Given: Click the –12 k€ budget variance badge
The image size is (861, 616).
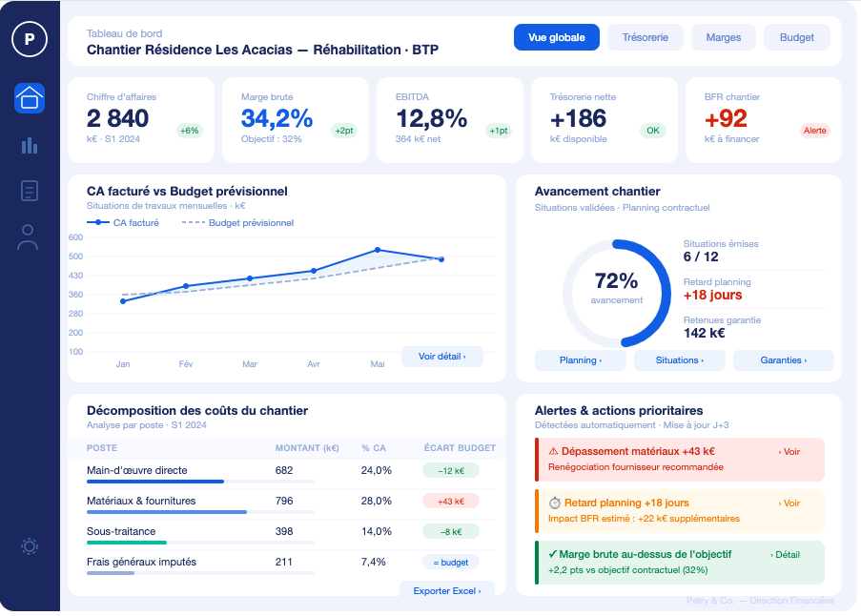Looking at the screenshot, I should pos(451,470).
